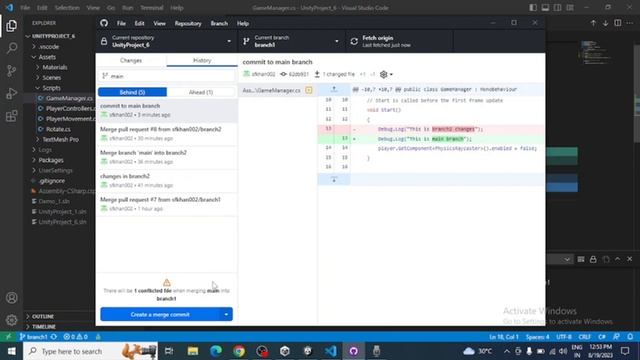Select the Ahead (1) toggle

click(201, 92)
